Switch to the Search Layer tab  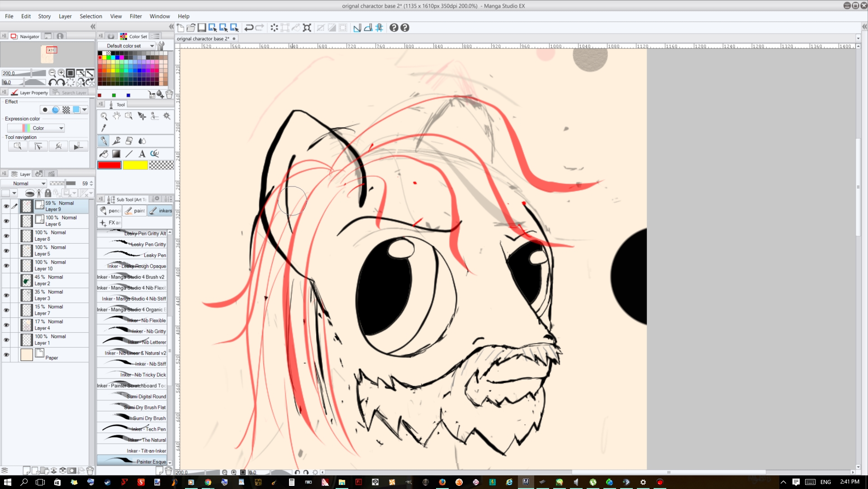coord(69,92)
